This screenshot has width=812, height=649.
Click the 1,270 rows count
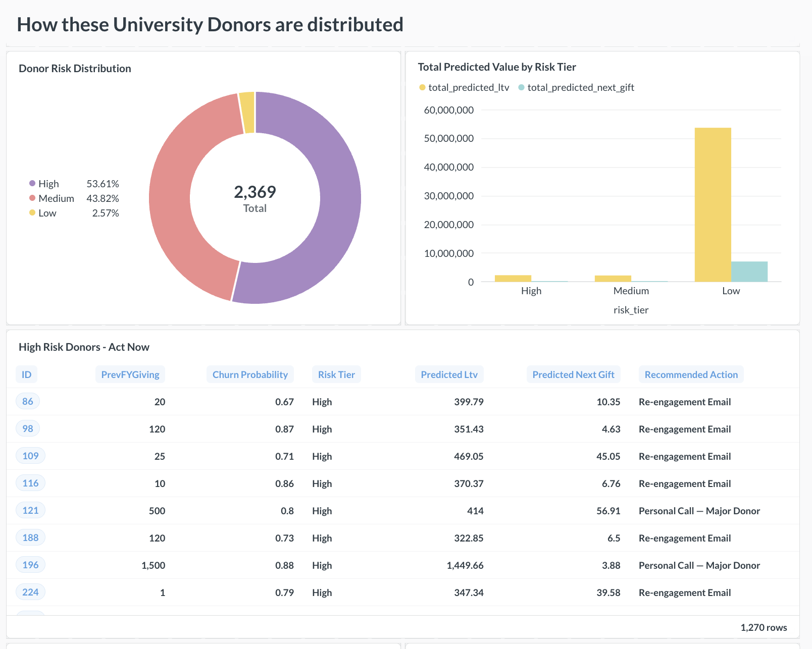coord(764,627)
